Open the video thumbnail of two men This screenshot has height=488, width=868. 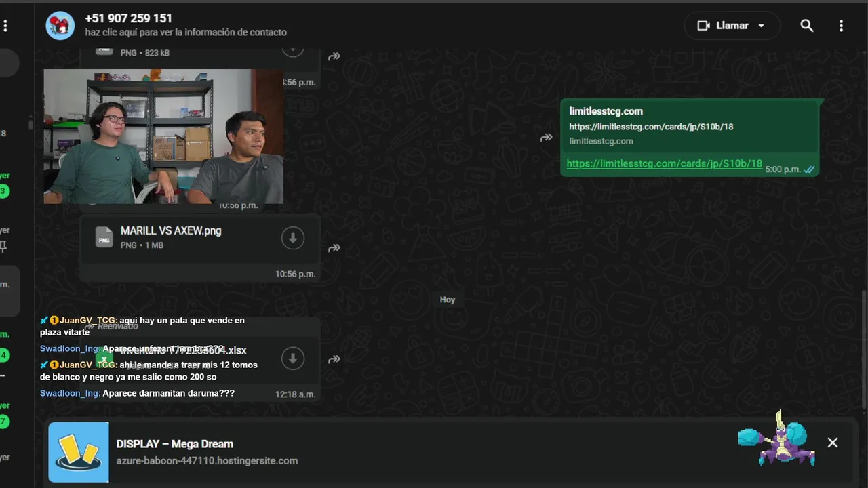163,136
